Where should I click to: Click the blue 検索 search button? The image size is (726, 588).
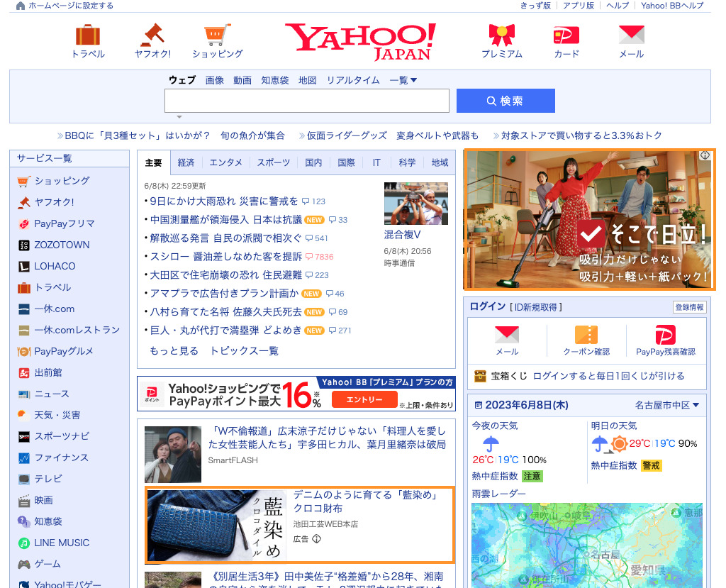(506, 101)
